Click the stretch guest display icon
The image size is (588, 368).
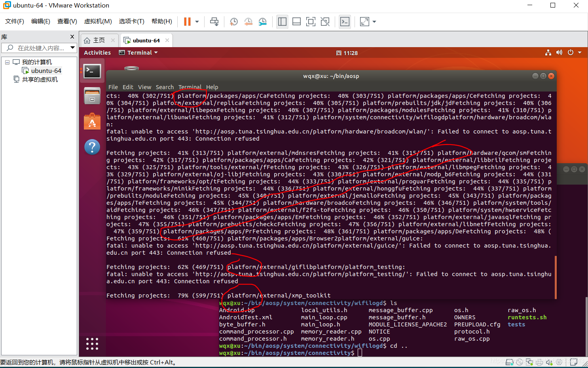pos(364,22)
